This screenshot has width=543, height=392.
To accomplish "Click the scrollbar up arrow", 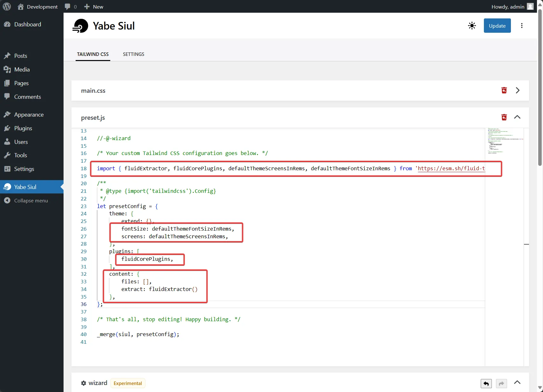I will point(540,4).
